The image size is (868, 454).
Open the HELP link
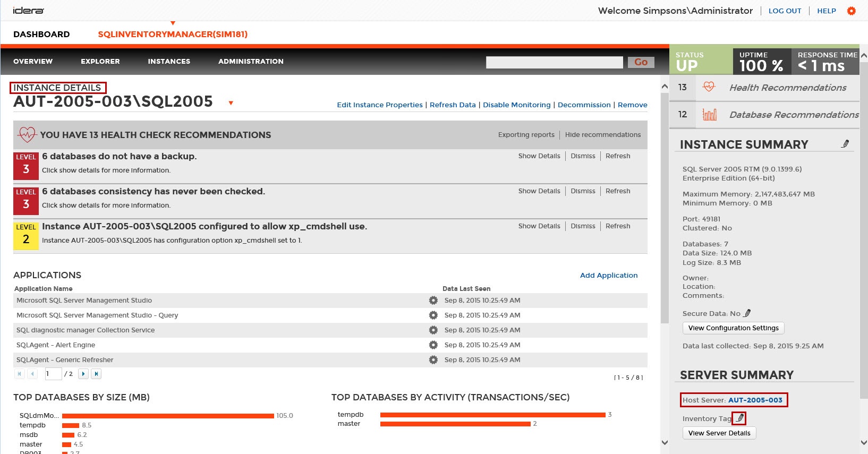(827, 11)
